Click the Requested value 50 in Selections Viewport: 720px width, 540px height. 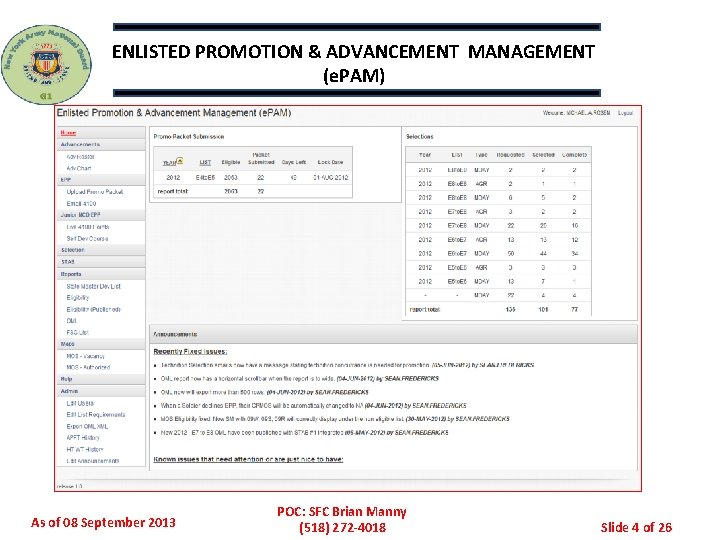point(511,253)
